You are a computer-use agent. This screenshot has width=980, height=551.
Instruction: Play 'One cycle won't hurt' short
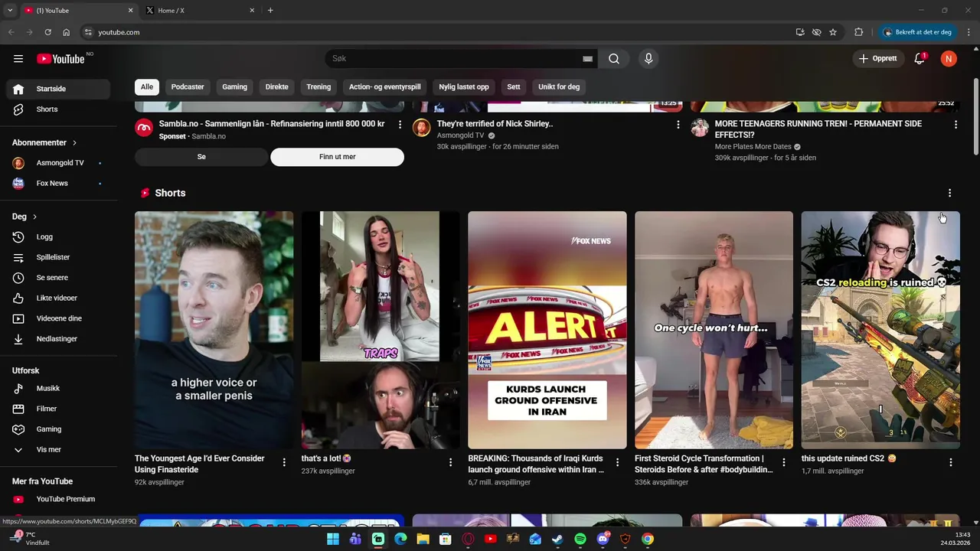(x=714, y=330)
